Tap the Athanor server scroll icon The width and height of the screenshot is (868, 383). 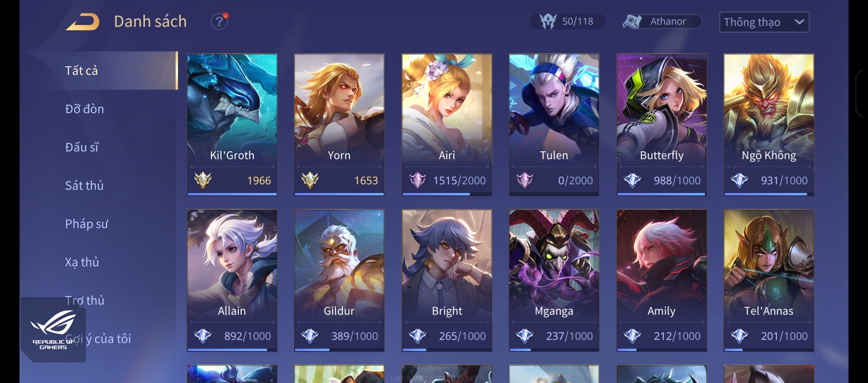pos(632,22)
